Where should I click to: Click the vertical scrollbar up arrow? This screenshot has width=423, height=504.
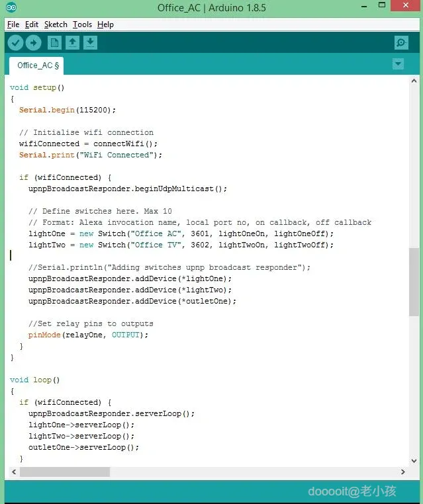414,81
